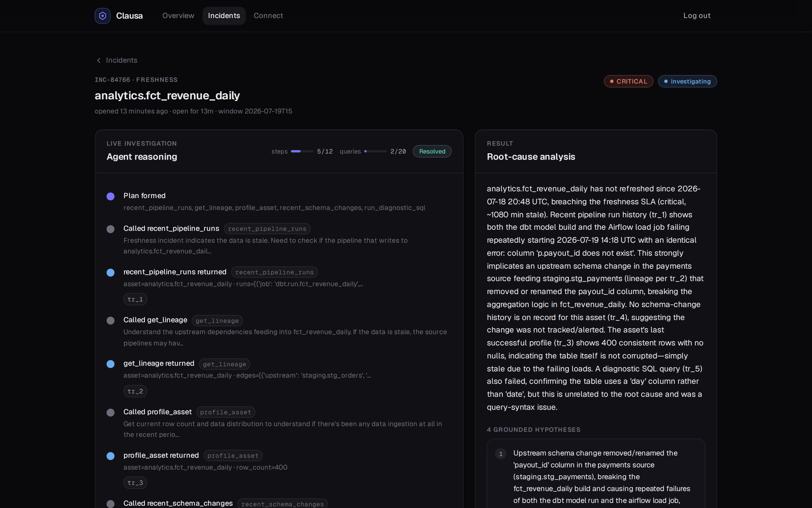
Task: Click the Clausa brand name
Action: tap(129, 16)
